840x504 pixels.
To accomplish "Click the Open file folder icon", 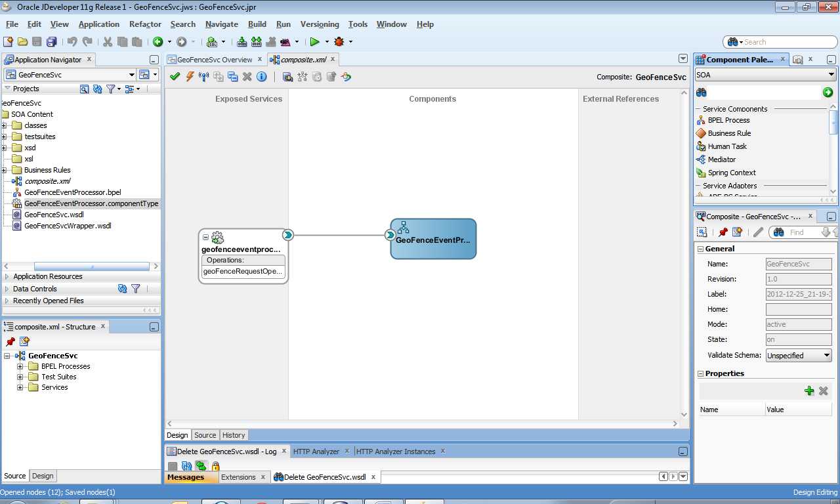I will point(23,41).
